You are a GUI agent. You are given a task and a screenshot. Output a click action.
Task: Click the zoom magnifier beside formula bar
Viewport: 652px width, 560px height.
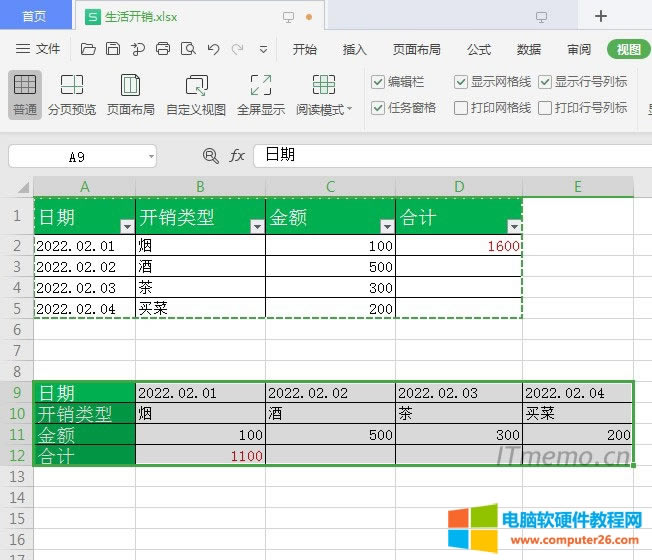(210, 156)
